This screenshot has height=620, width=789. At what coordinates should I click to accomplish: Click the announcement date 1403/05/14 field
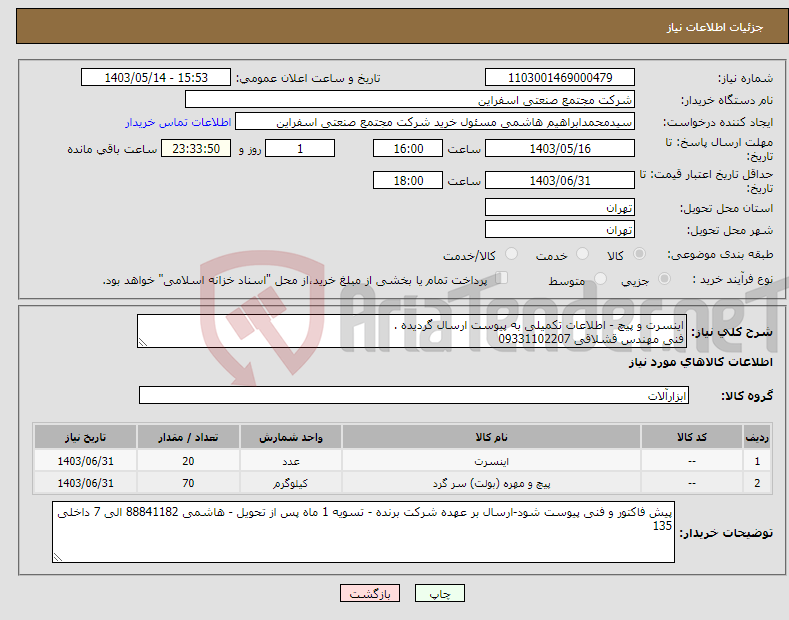155,78
